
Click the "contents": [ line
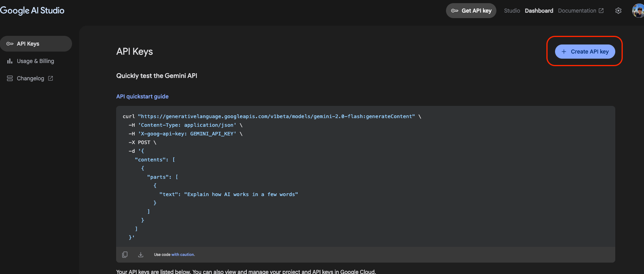pyautogui.click(x=155, y=160)
